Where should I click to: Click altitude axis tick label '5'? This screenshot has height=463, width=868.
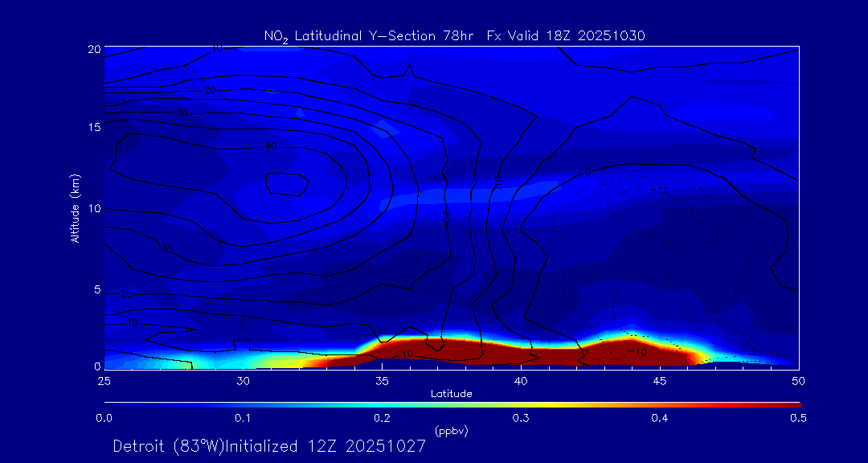[97, 289]
